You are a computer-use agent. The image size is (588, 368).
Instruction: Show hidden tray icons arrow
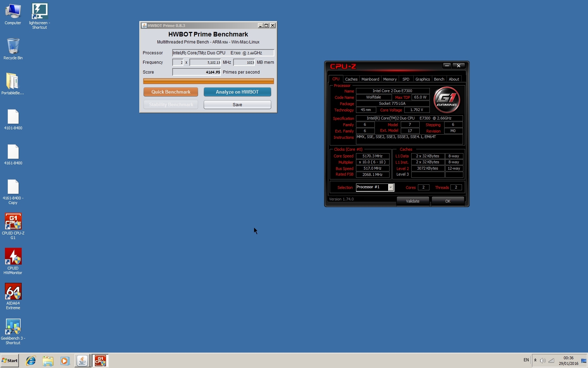click(x=535, y=360)
